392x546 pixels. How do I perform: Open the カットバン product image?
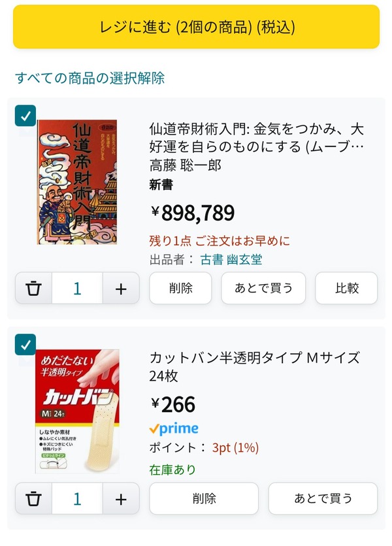click(77, 411)
